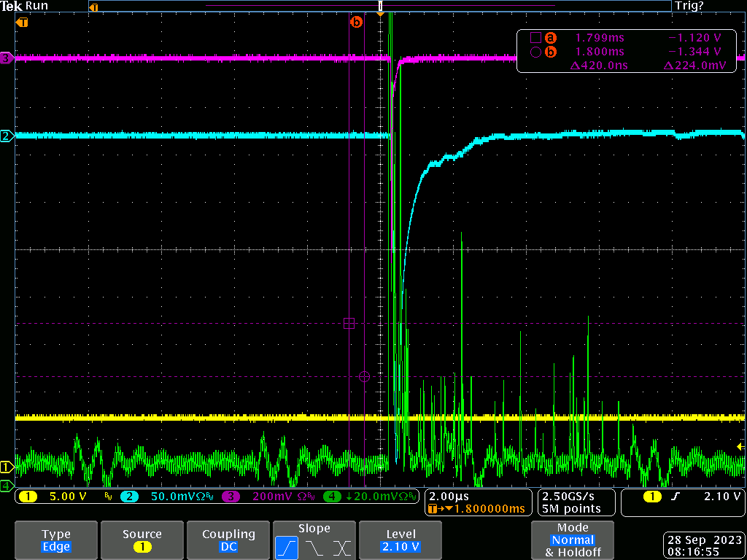Click the trigger level arrow on right edge

tap(740, 446)
